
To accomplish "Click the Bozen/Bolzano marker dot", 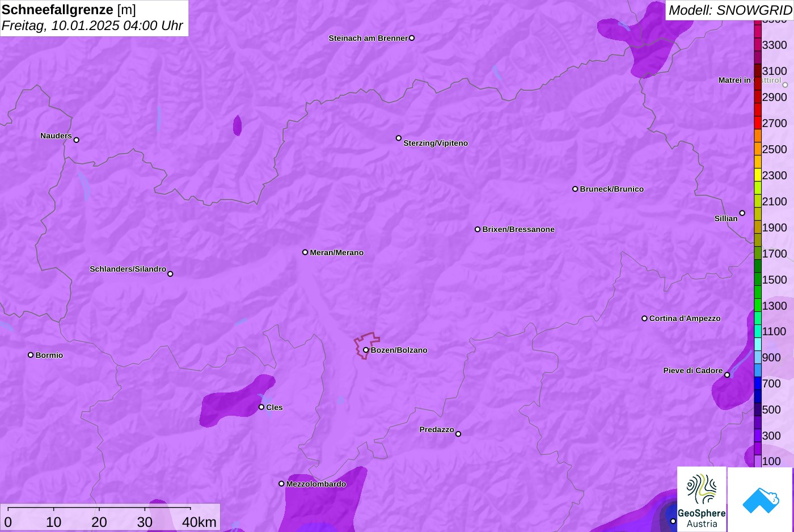I will (366, 350).
